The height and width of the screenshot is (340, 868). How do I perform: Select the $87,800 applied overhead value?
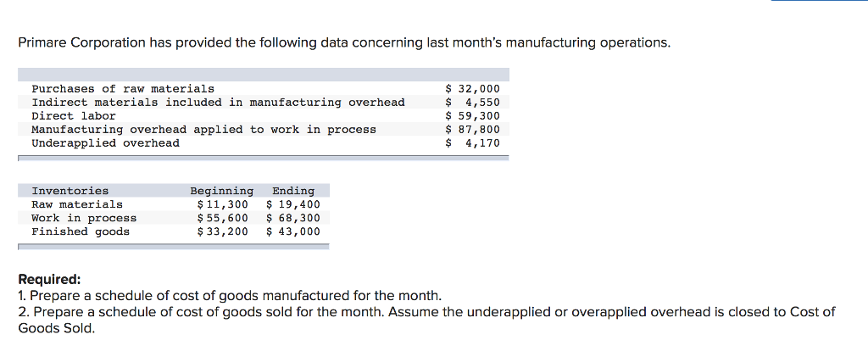click(x=473, y=130)
